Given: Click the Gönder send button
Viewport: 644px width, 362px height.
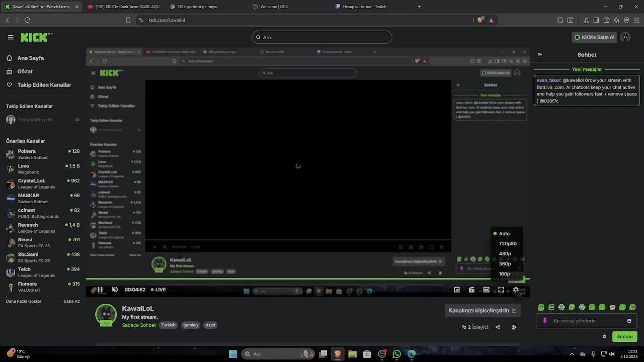Looking at the screenshot, I should pos(625,336).
